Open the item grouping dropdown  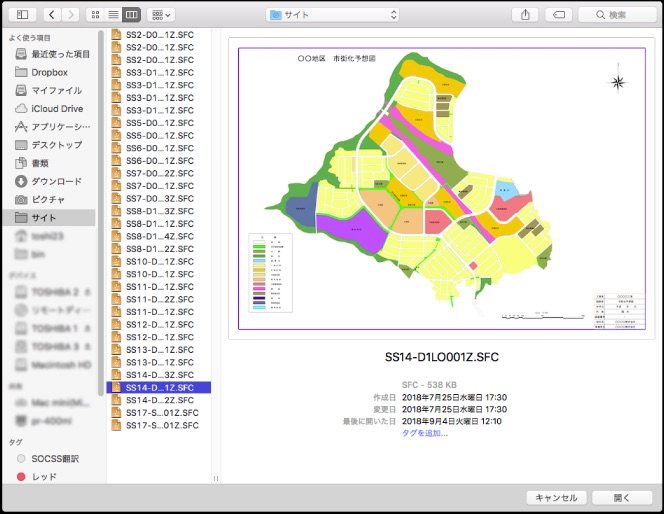click(x=160, y=15)
